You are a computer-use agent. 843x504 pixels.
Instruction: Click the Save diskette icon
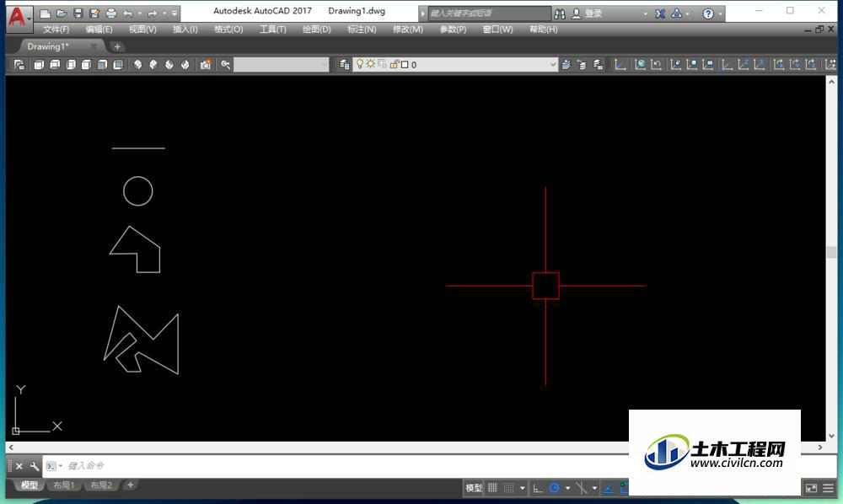[78, 13]
